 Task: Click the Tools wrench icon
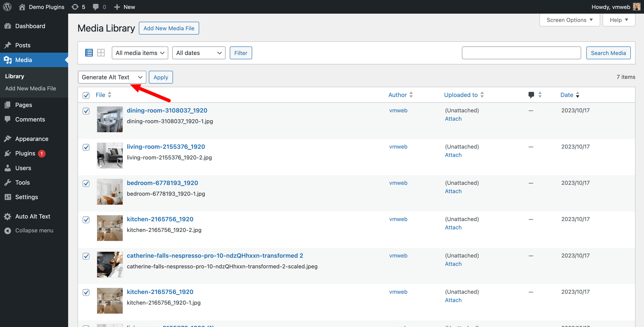(x=8, y=182)
